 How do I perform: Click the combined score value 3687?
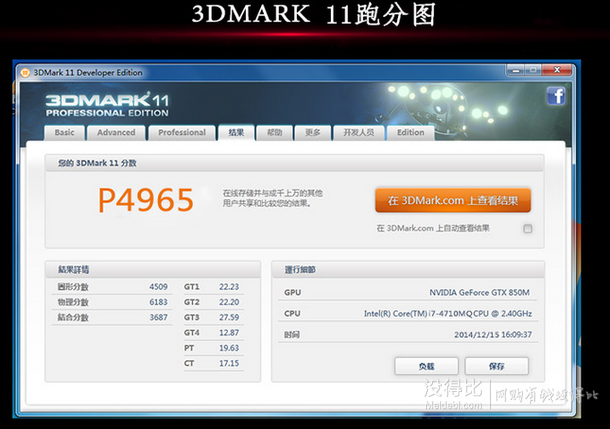point(158,317)
